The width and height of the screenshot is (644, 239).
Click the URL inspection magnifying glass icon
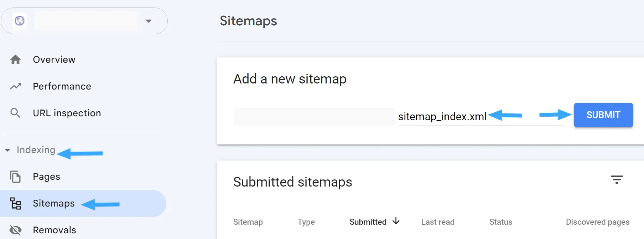click(16, 113)
